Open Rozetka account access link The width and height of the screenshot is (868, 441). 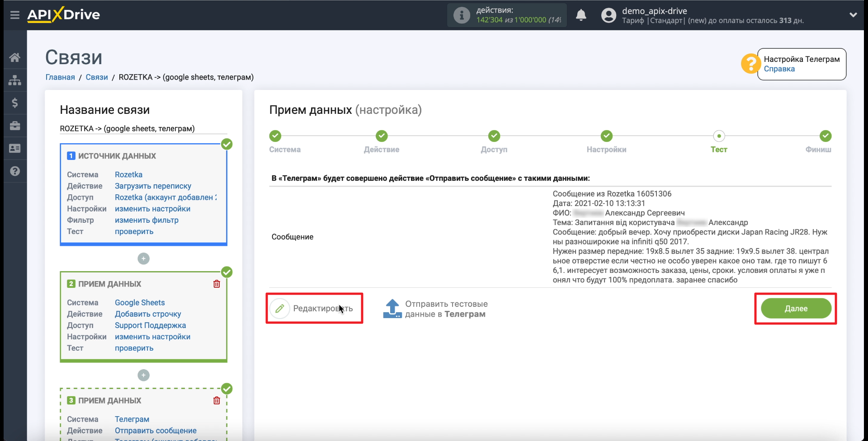(x=165, y=197)
